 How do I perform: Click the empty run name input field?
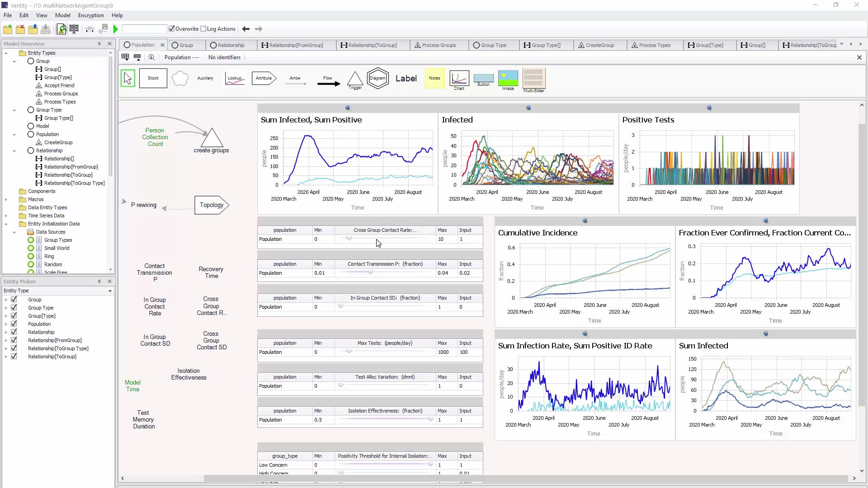(144, 29)
